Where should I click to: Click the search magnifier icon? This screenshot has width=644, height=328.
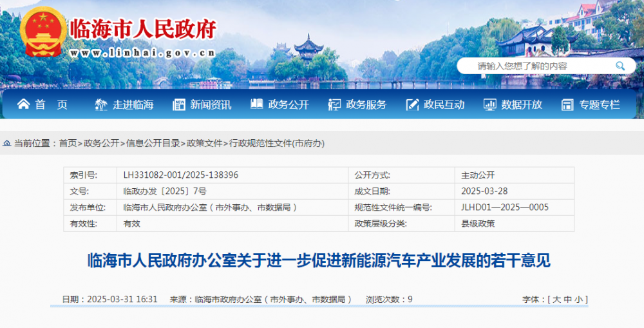(x=620, y=66)
